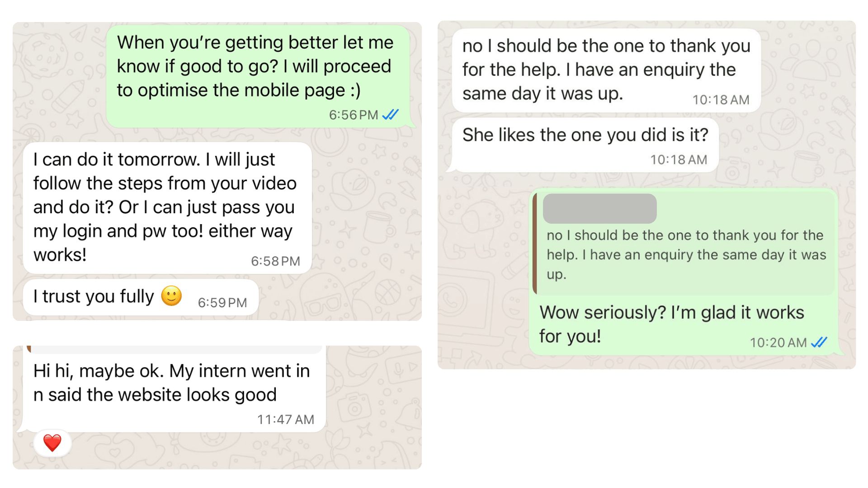Click the red heart reaction badge

click(x=52, y=443)
